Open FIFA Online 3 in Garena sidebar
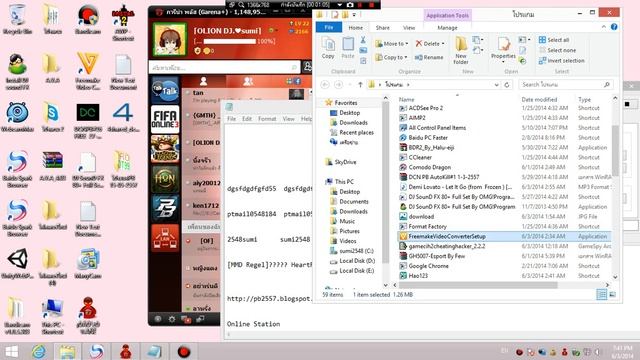 point(165,119)
